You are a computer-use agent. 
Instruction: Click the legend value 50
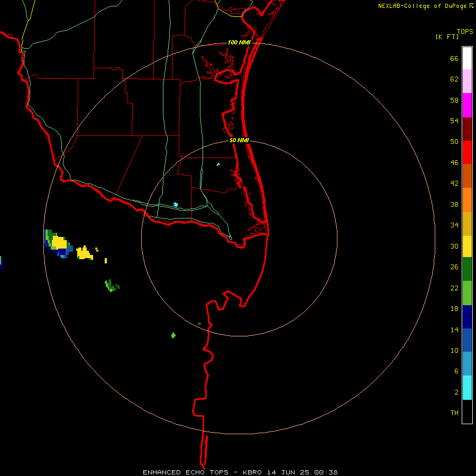click(454, 141)
